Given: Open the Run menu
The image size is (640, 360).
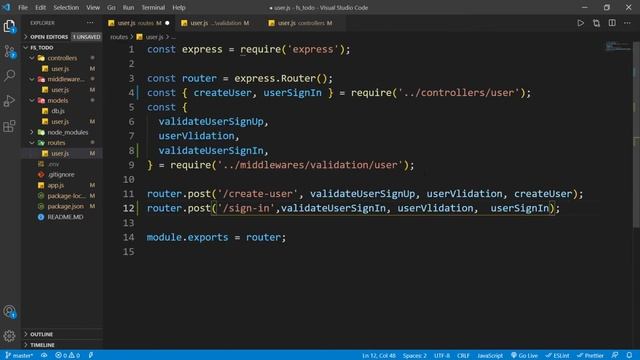Looking at the screenshot, I should [128, 7].
